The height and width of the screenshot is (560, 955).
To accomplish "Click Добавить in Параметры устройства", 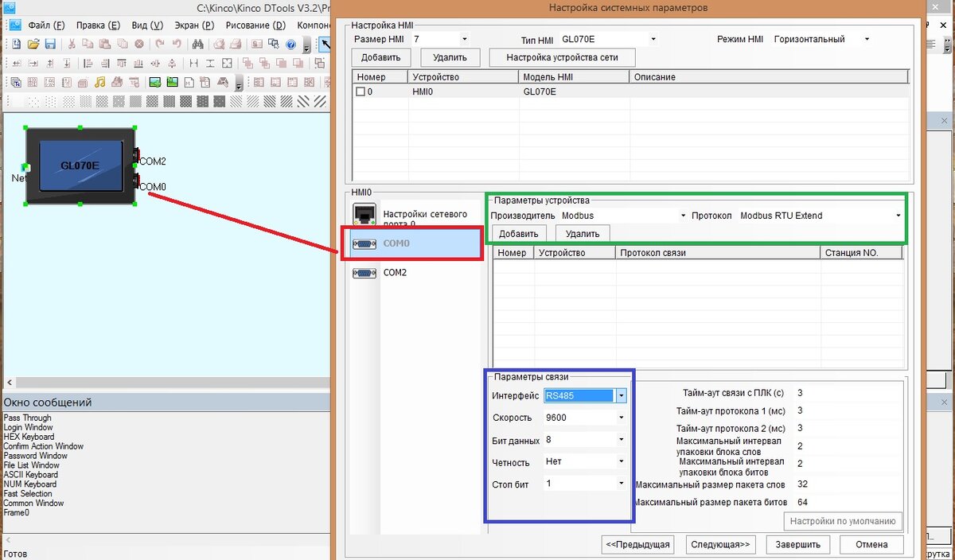I will (x=520, y=233).
